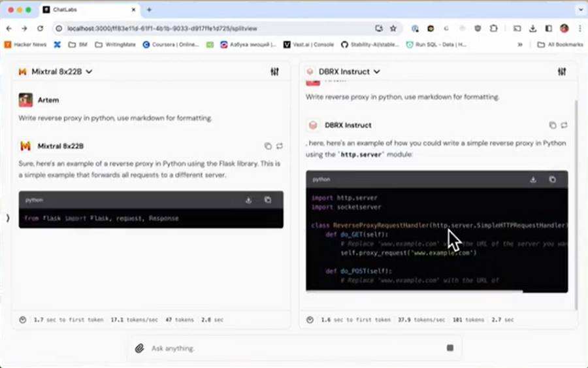588x368 pixels.
Task: Click the shield extension icon
Action: coord(478,29)
